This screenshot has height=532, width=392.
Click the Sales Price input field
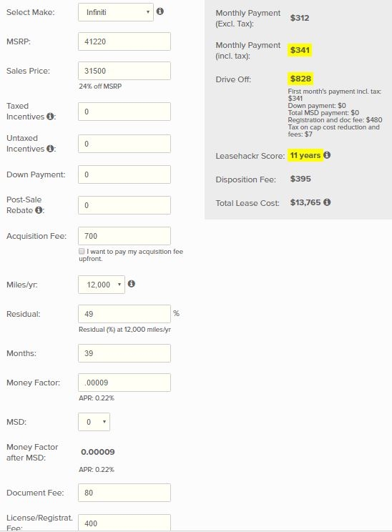[124, 71]
